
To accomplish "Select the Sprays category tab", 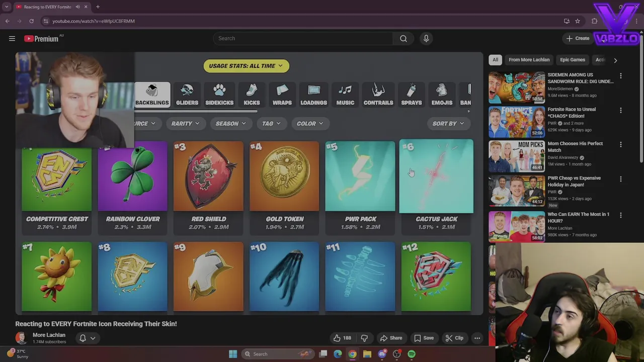I will [x=412, y=95].
